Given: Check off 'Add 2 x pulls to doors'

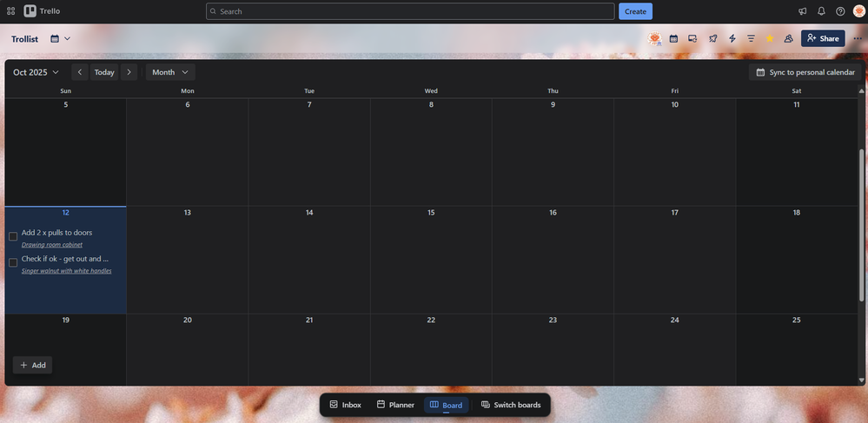Looking at the screenshot, I should click(13, 236).
